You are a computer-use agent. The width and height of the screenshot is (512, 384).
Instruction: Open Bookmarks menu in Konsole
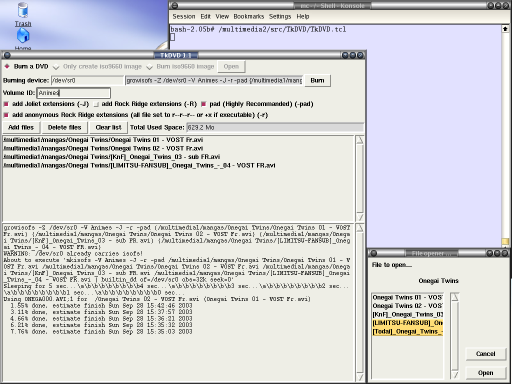pos(249,16)
